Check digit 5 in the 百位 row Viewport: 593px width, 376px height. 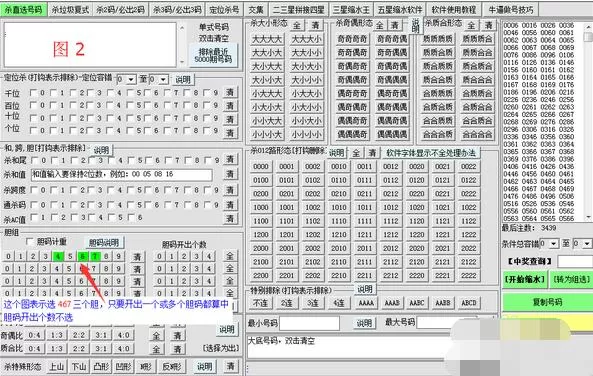(131, 105)
